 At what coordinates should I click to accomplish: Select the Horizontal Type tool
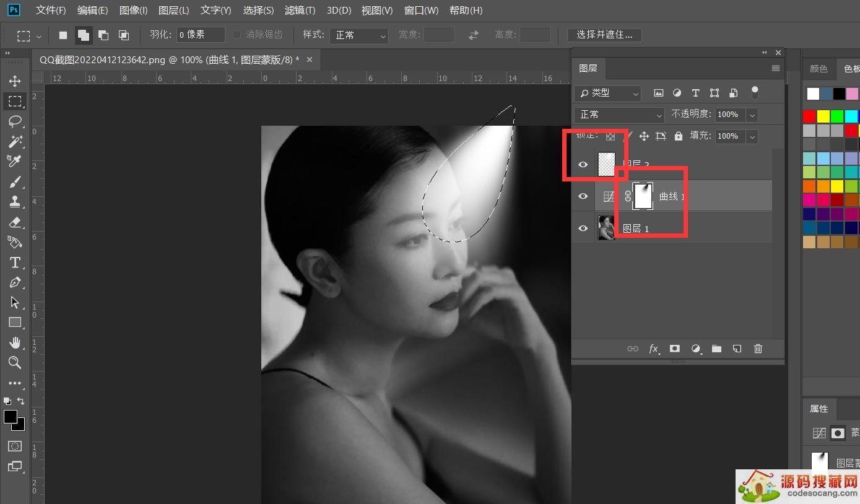[x=15, y=262]
